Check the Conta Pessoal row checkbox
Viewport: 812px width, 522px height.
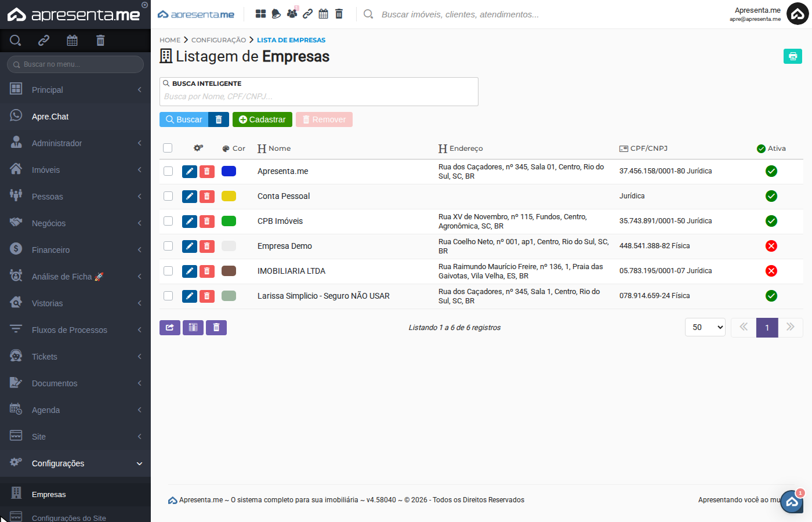point(168,196)
